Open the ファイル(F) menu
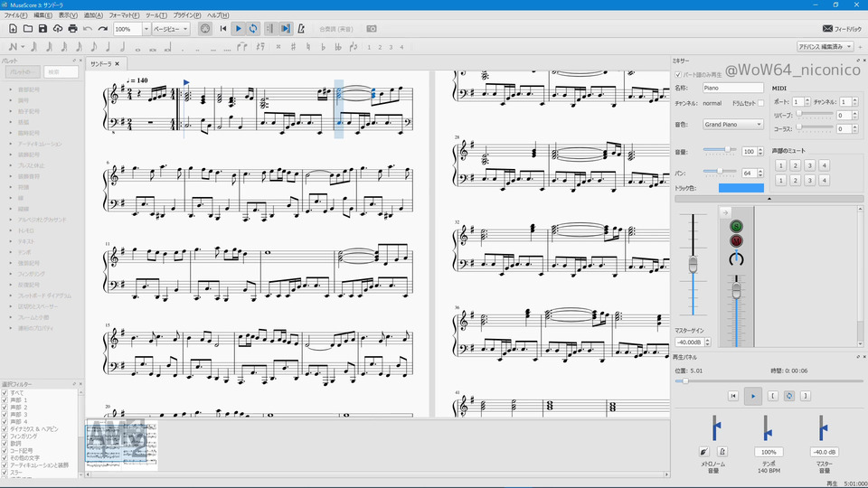 pos(15,15)
